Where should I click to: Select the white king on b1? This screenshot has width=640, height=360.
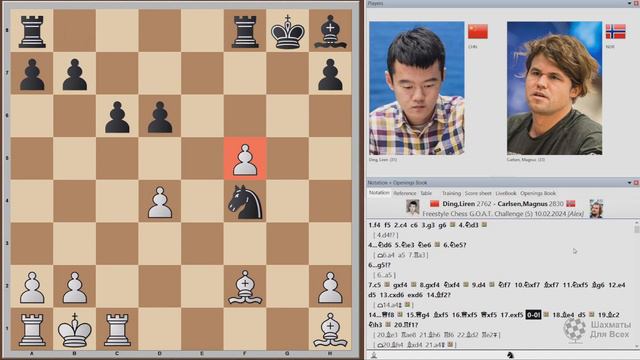coord(75,330)
